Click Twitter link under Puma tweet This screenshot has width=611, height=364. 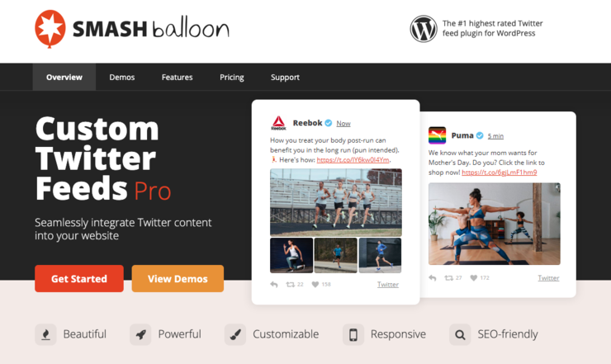(x=548, y=278)
